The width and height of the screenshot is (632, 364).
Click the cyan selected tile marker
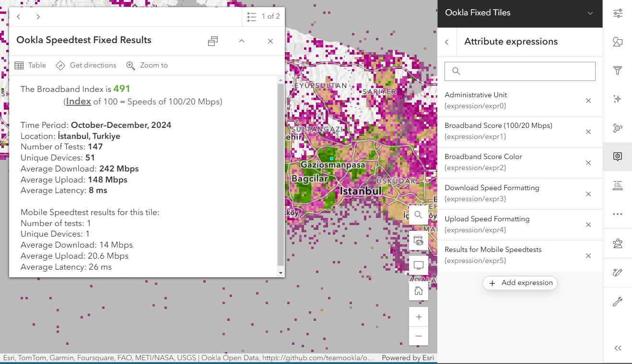point(331,159)
